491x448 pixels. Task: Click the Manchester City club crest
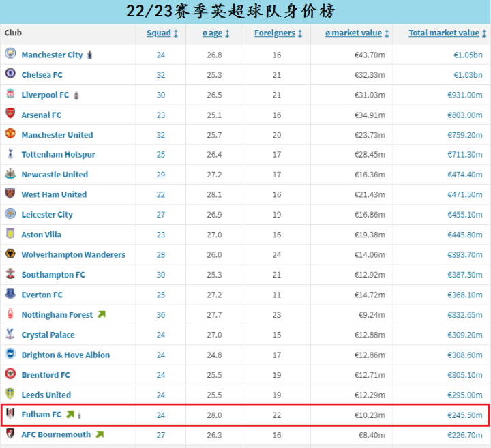pyautogui.click(x=10, y=54)
